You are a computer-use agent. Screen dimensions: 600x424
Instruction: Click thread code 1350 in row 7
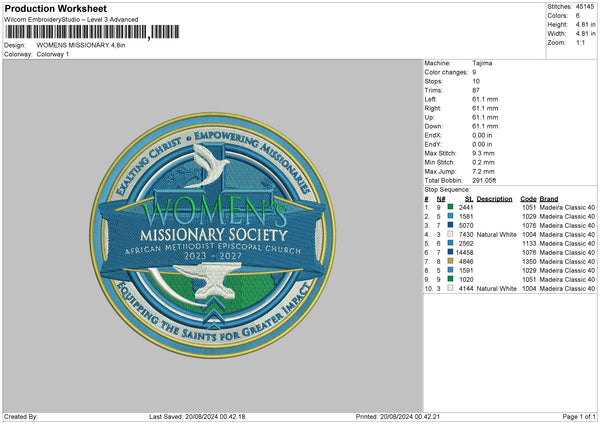point(529,261)
